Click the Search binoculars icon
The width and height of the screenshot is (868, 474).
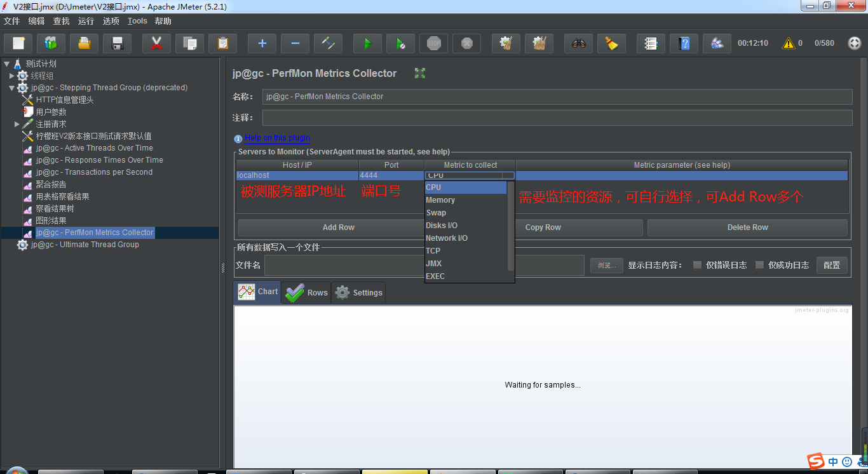[x=578, y=43]
